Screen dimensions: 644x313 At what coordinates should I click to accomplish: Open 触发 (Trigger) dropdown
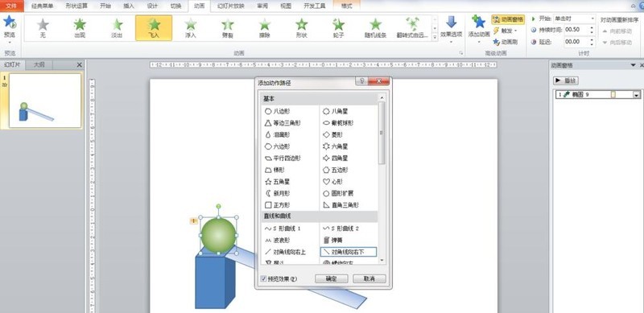(506, 31)
